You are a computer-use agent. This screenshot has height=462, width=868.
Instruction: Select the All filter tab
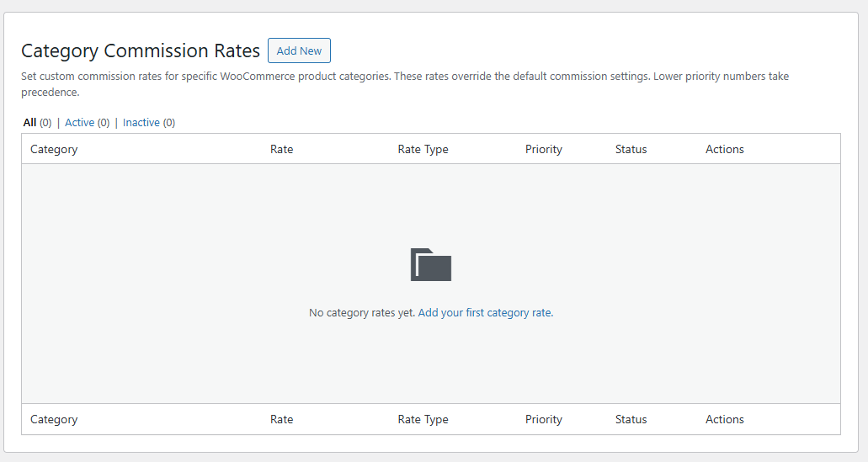(x=30, y=122)
